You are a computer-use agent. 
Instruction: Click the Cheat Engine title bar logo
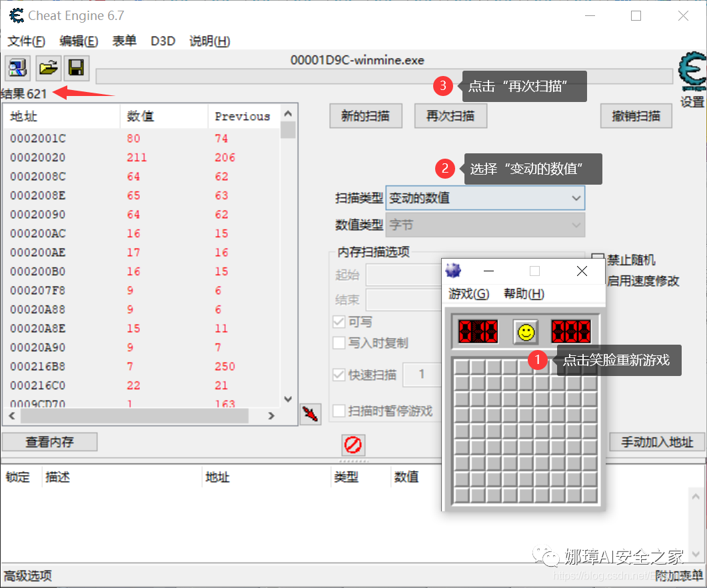16,16
